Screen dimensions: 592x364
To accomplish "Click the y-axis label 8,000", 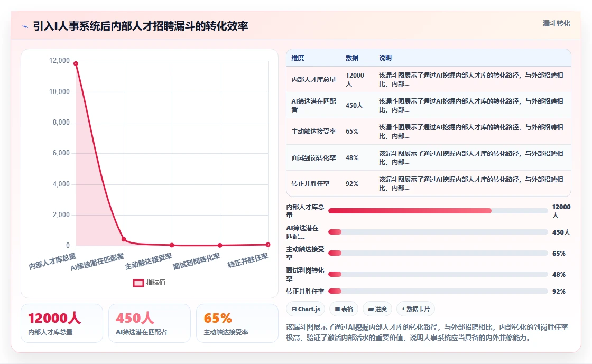I will pos(61,122).
